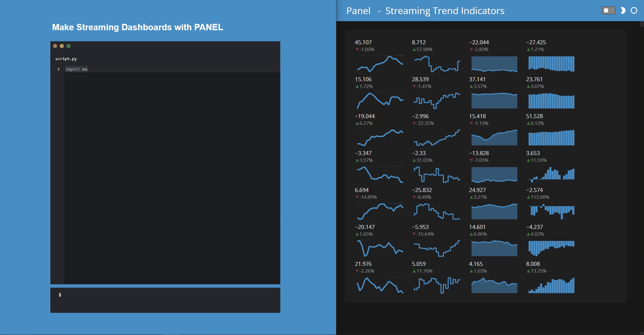644x335 pixels.
Task: Click the bar chart under -27.425
Action: click(551, 64)
